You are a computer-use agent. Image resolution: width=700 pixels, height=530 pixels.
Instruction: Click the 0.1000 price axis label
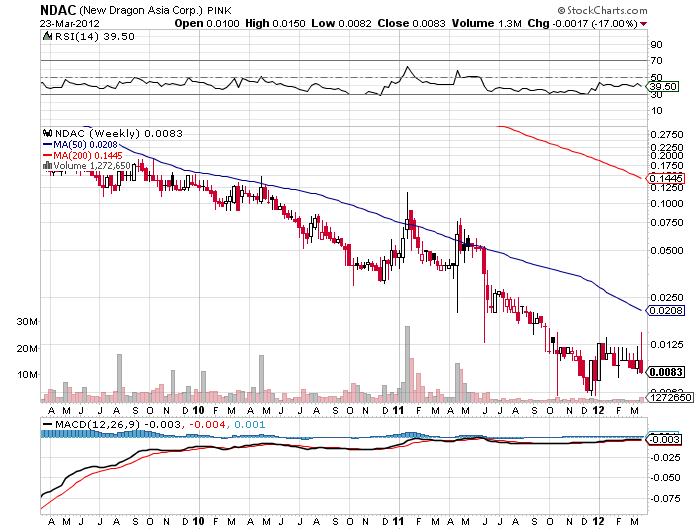[x=667, y=204]
